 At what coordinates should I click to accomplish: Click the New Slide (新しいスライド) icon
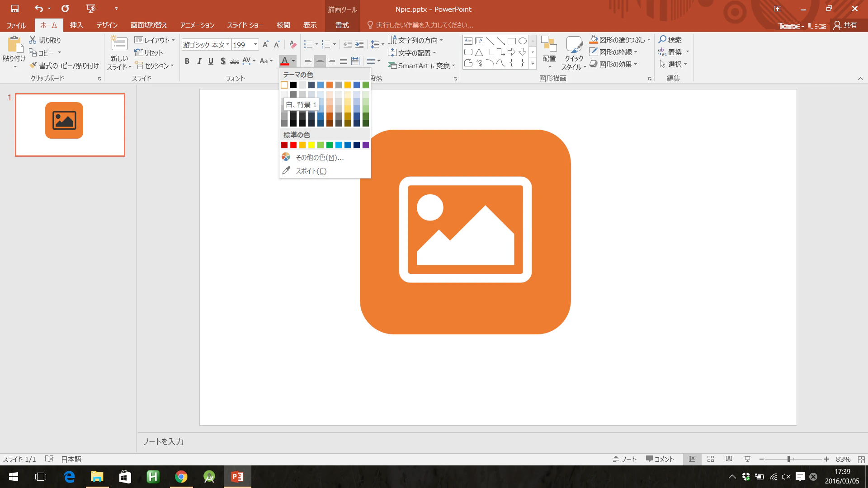coord(119,44)
